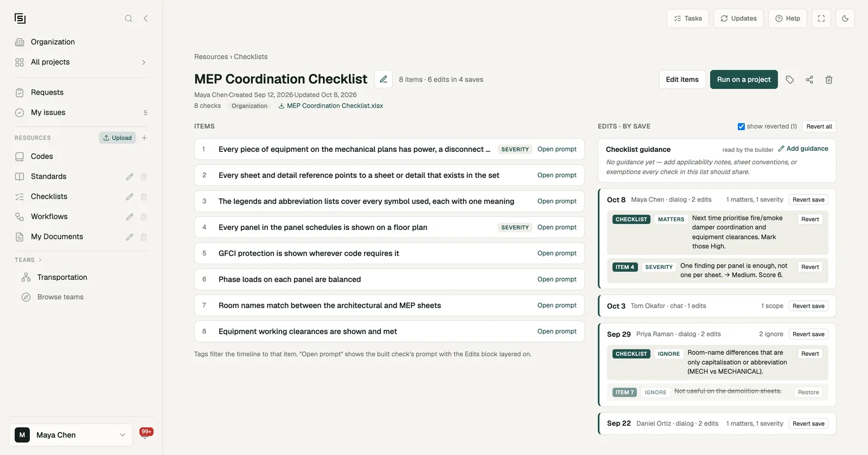
Task: Click SEVERITY tag on item 4
Action: (x=515, y=227)
